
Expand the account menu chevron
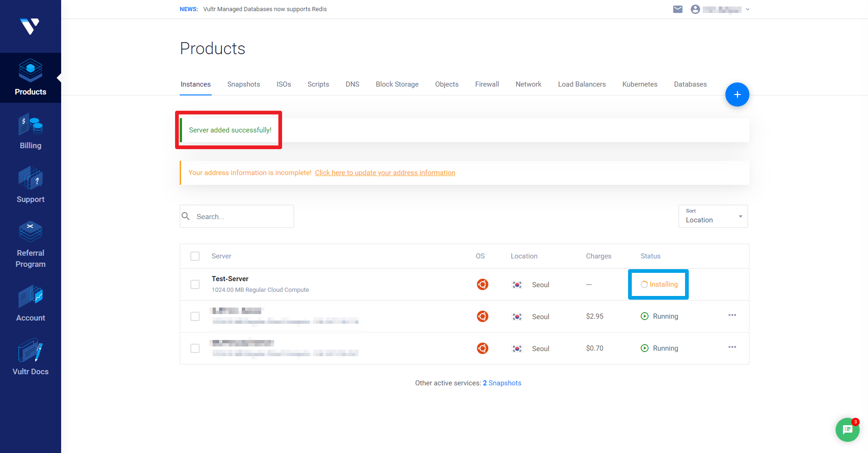748,9
